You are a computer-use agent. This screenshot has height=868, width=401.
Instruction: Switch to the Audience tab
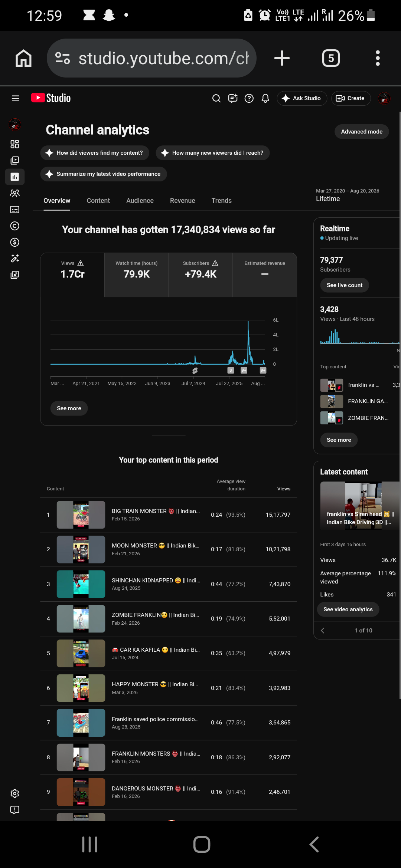pyautogui.click(x=140, y=201)
